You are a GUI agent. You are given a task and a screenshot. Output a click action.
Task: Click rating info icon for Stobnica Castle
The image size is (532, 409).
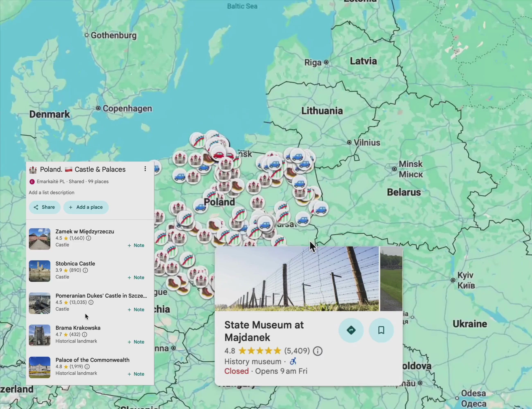click(x=85, y=270)
